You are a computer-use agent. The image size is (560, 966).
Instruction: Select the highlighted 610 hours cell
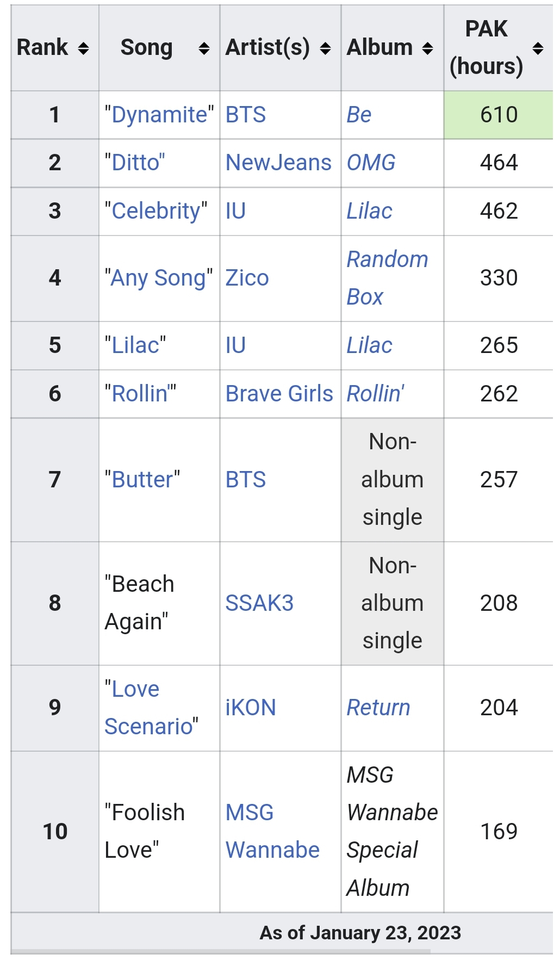[499, 115]
